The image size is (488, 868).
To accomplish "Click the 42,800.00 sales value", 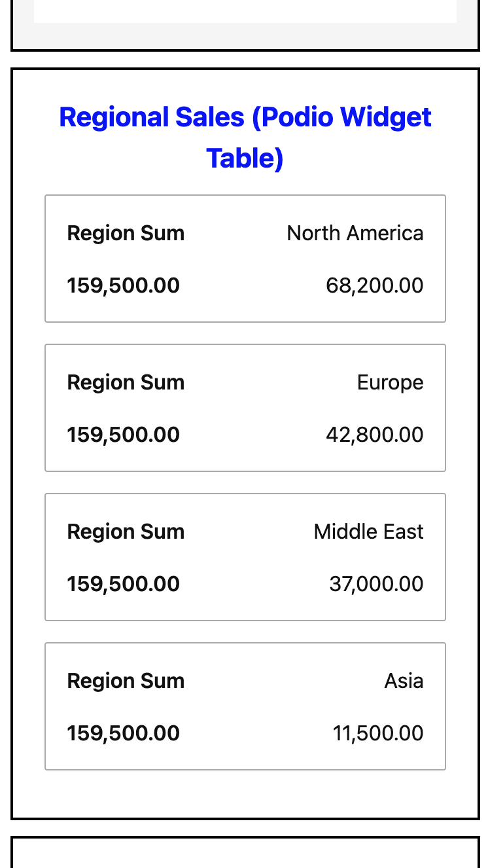I will click(x=374, y=435).
